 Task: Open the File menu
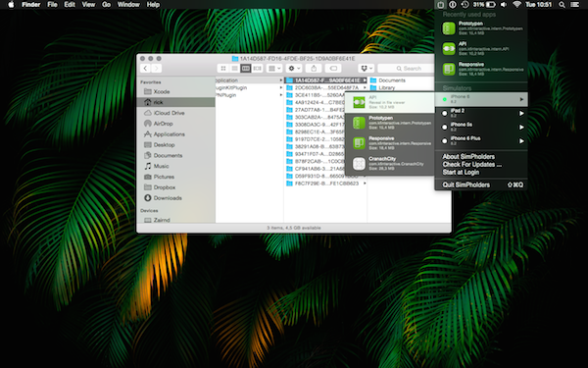coord(52,5)
